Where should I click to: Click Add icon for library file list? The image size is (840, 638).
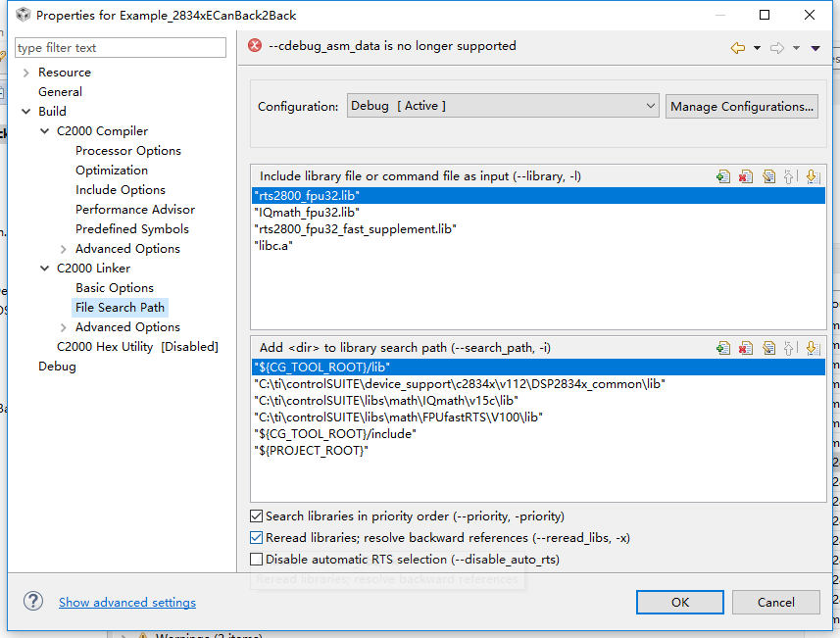pos(723,176)
